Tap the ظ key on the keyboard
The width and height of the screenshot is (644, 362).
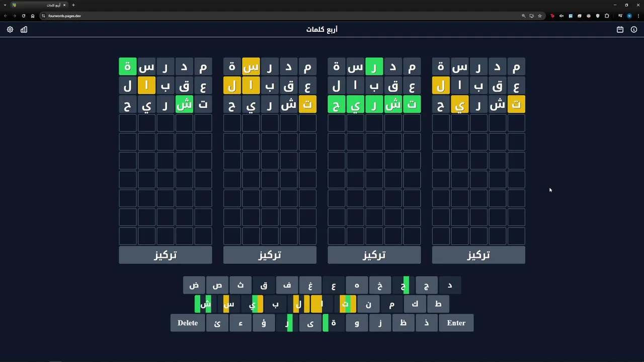pos(403,323)
